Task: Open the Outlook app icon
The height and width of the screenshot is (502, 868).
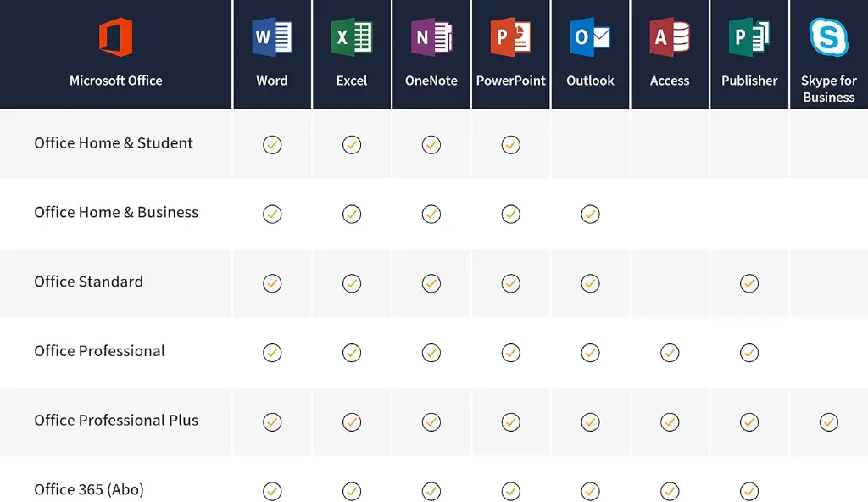Action: point(590,38)
